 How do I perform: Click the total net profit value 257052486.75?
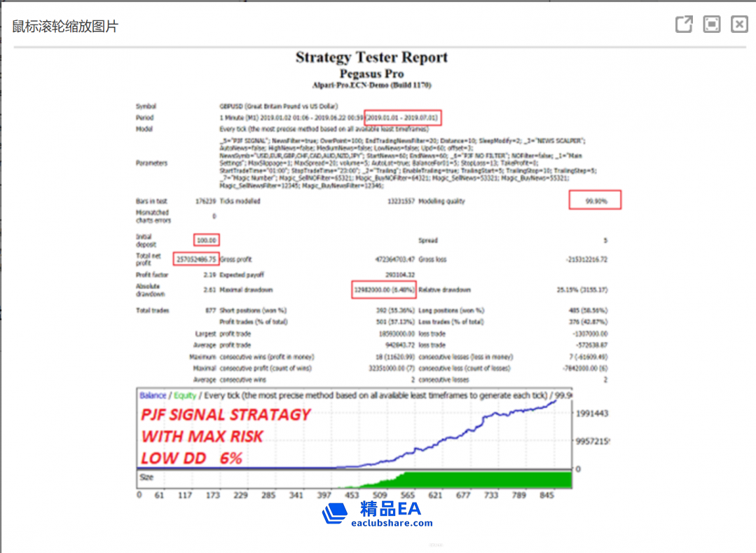click(195, 259)
